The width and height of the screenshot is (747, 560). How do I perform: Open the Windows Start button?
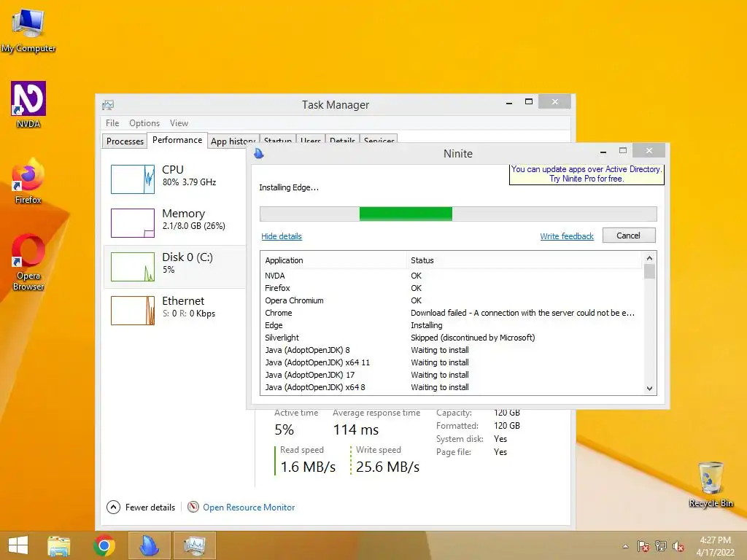pyautogui.click(x=18, y=545)
